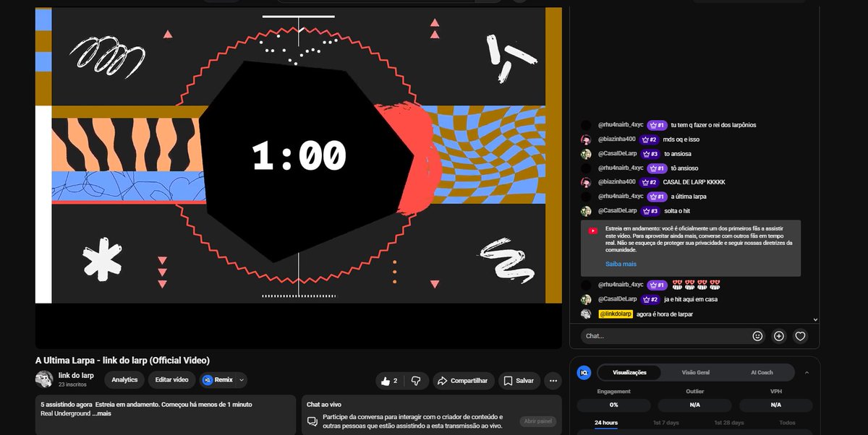Click #3 crown badge beside 'solta o hit'

650,211
